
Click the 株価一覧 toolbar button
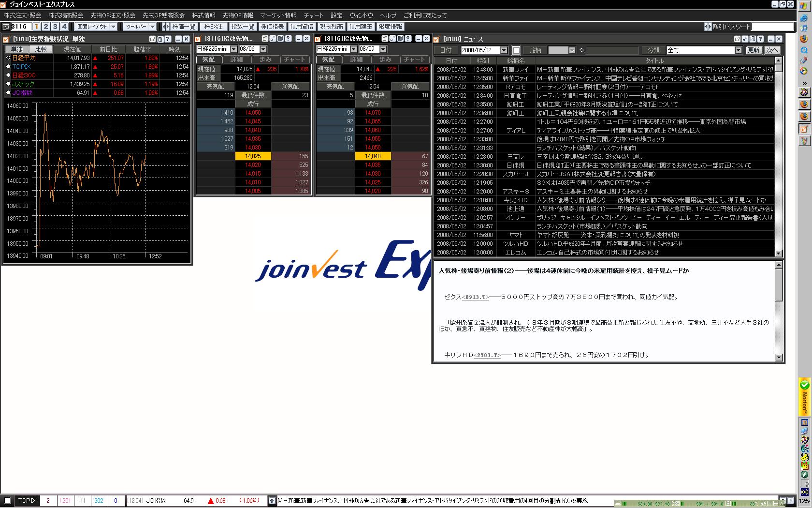pos(184,27)
